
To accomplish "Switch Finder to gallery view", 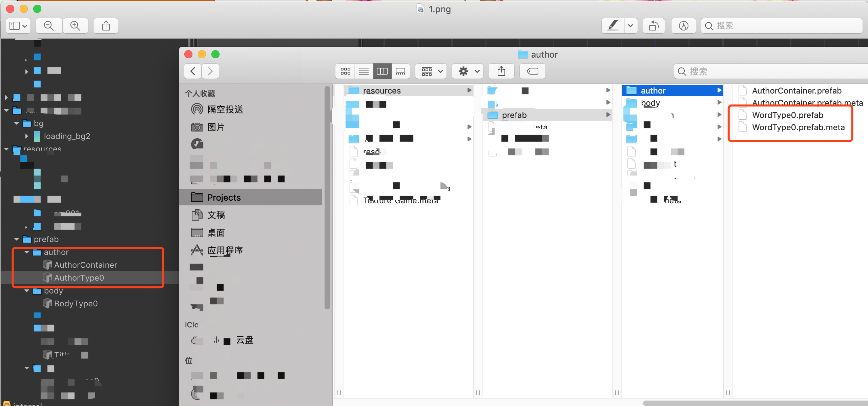I will pos(400,71).
